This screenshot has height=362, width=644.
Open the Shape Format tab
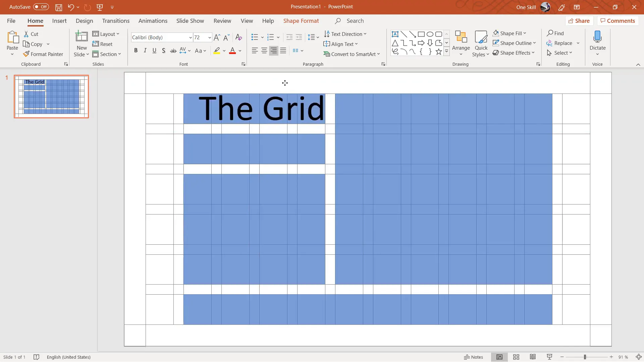tap(301, 21)
